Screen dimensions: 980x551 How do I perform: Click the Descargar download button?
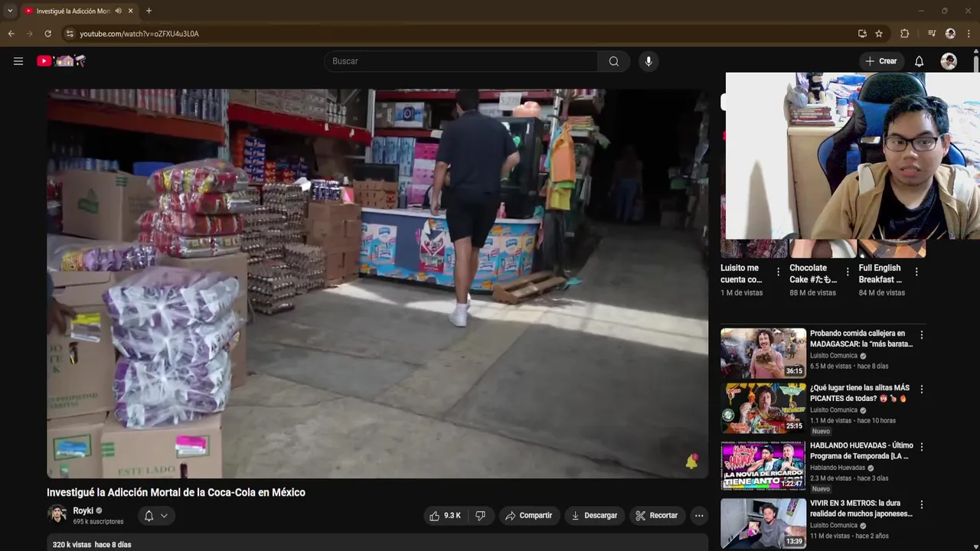tap(594, 516)
